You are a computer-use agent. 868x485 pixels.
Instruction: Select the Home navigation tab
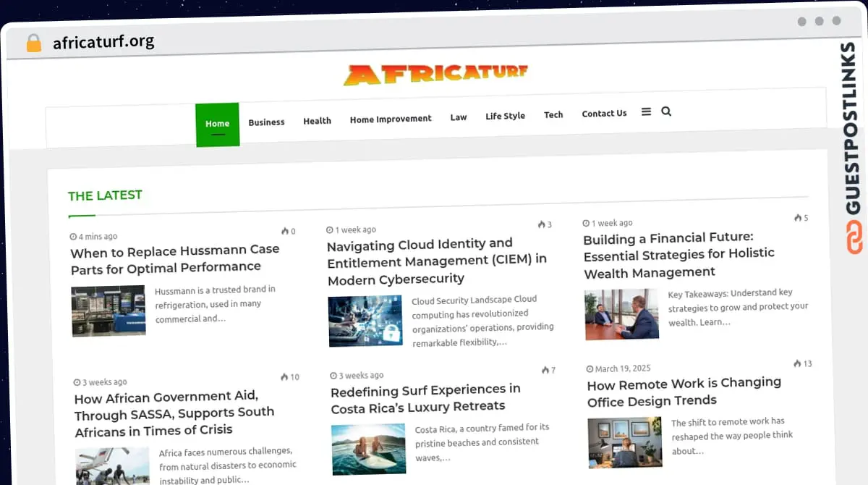(x=217, y=123)
